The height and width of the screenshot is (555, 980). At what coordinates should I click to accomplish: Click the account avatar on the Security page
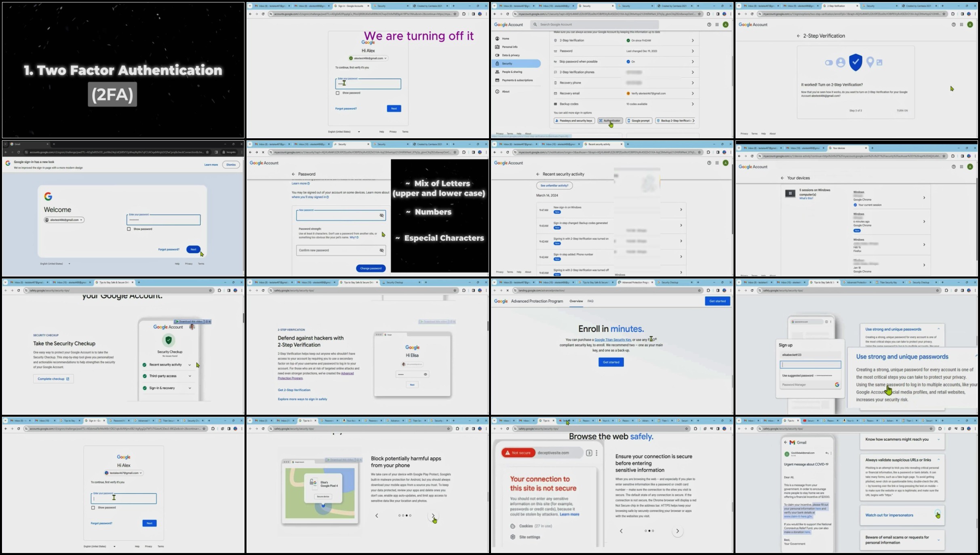point(726,25)
